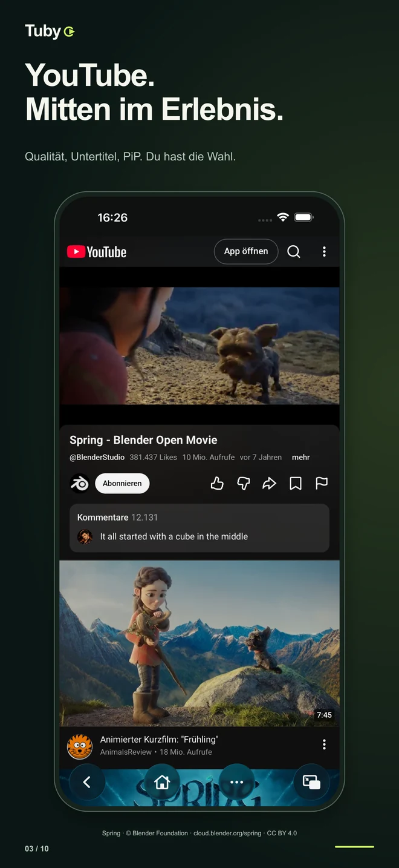Activate picture-in-picture button
Image resolution: width=399 pixels, height=868 pixels.
(x=311, y=782)
